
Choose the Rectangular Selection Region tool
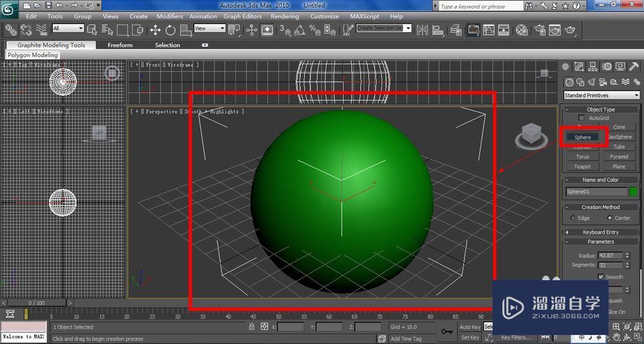pyautogui.click(x=122, y=30)
